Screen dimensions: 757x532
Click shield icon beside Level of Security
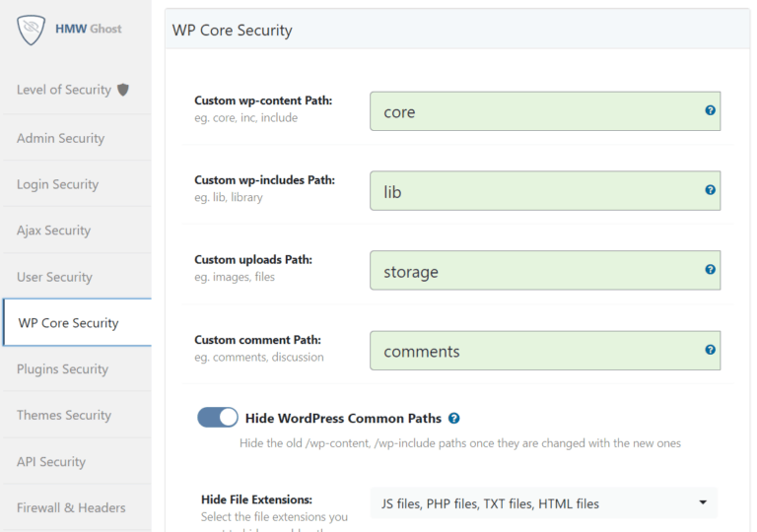[x=123, y=90]
